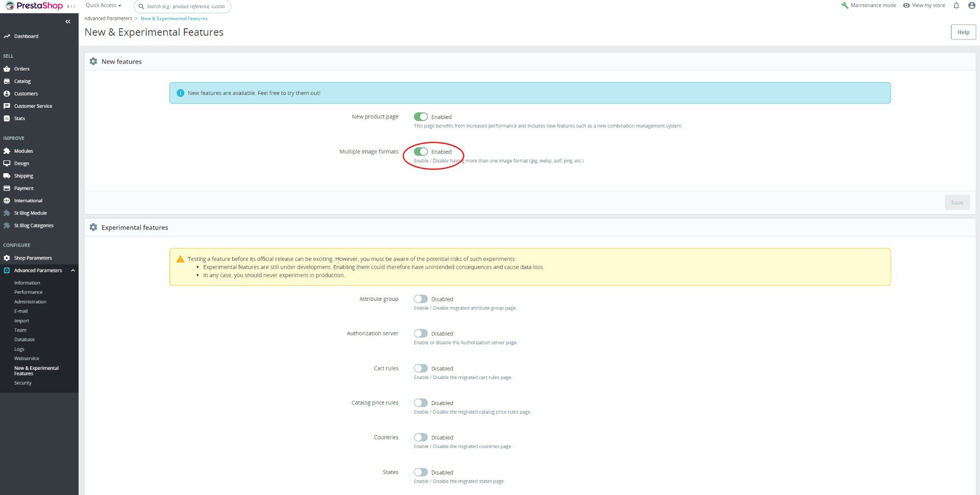
Task: Enable the Cart rules switch
Action: click(421, 368)
